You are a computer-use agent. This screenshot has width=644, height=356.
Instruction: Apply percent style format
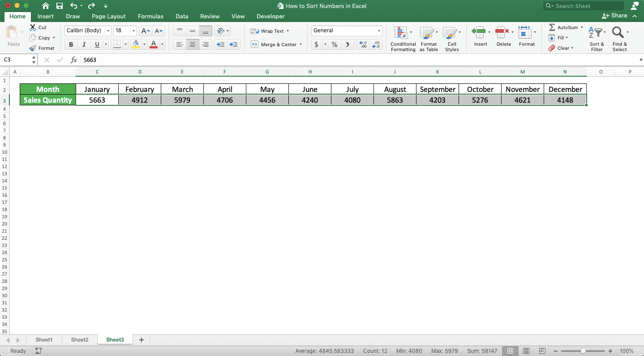(335, 44)
